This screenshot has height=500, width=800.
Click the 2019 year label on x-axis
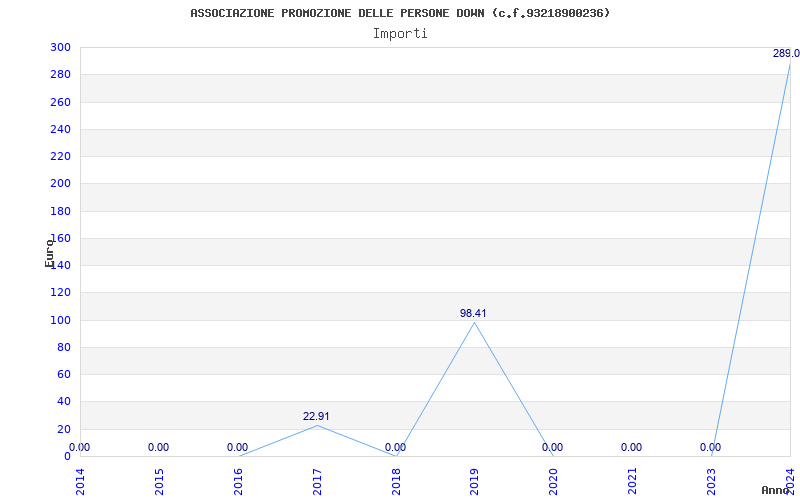click(474, 482)
